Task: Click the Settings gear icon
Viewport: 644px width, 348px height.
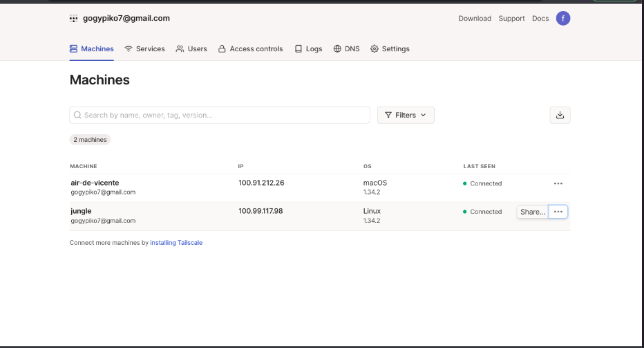Action: 375,49
